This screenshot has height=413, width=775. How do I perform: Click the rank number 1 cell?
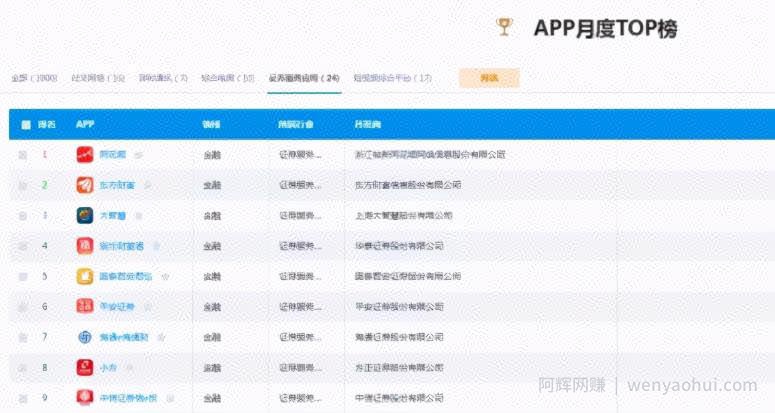44,155
